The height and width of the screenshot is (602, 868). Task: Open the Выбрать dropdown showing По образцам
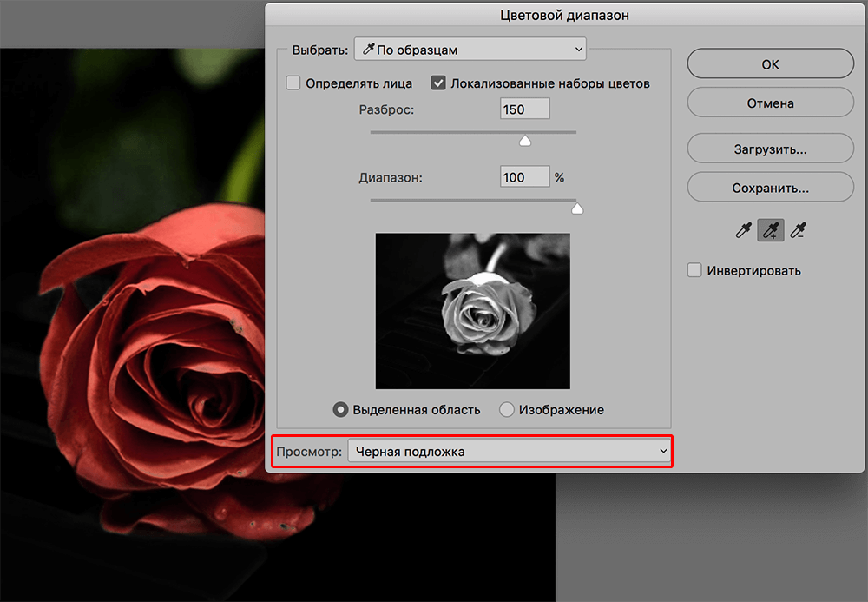click(x=470, y=50)
